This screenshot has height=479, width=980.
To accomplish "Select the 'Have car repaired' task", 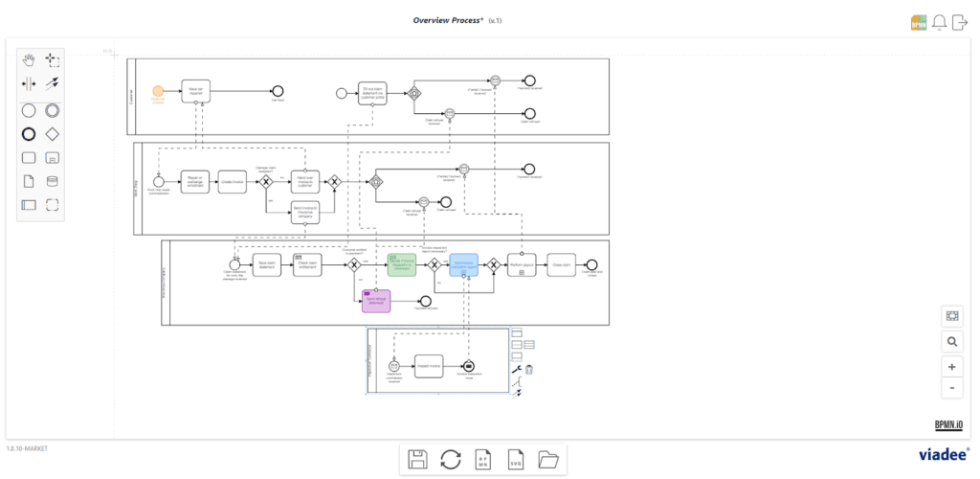I will [195, 91].
